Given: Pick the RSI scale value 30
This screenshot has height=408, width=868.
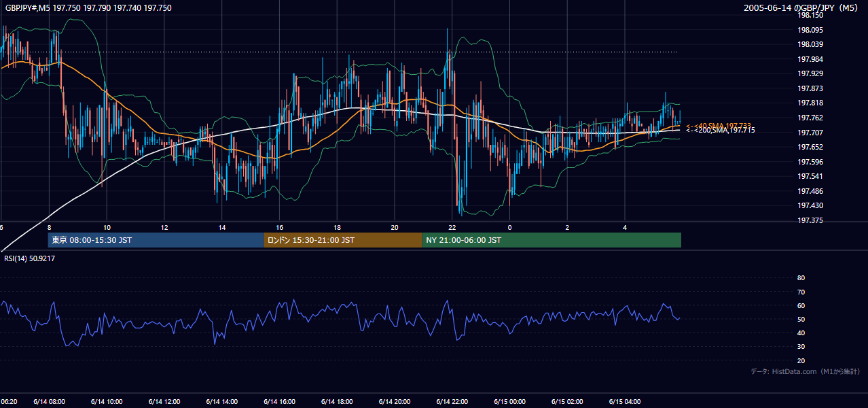Looking at the screenshot, I should (801, 347).
